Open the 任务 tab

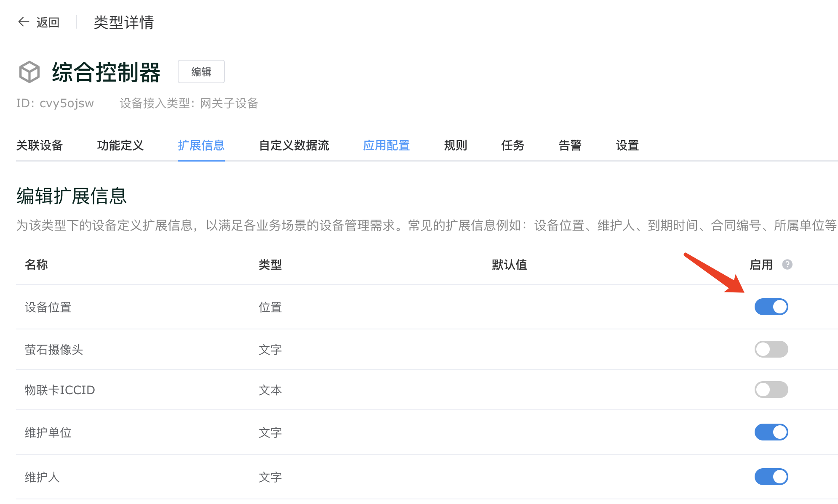tap(513, 146)
